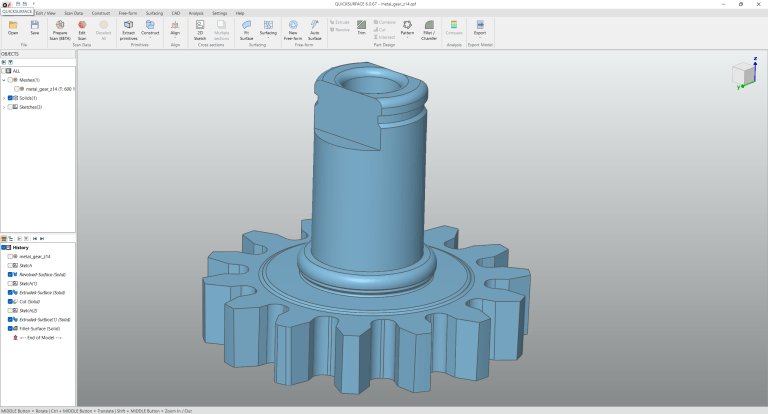Switch history panel to list view icon
768x414 pixels.
(x=4, y=239)
